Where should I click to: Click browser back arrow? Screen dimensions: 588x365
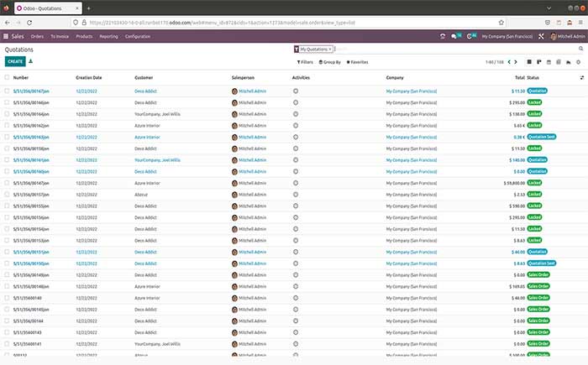coord(8,23)
